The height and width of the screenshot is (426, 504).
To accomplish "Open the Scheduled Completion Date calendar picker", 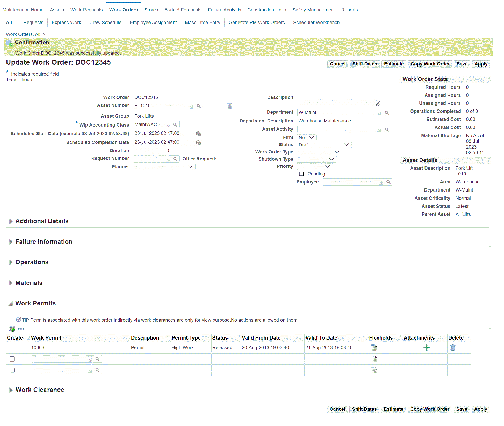I will [x=198, y=142].
